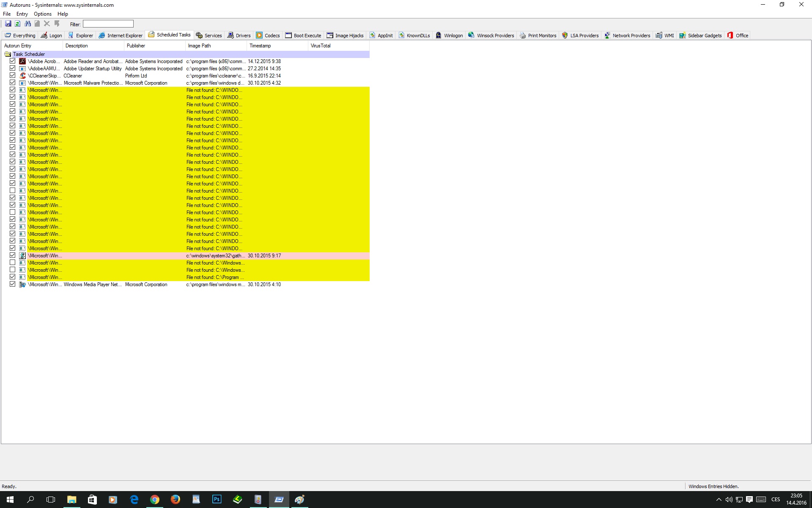Toggle checkbox for Windows Media Player entry
This screenshot has width=812, height=508.
[x=13, y=284]
